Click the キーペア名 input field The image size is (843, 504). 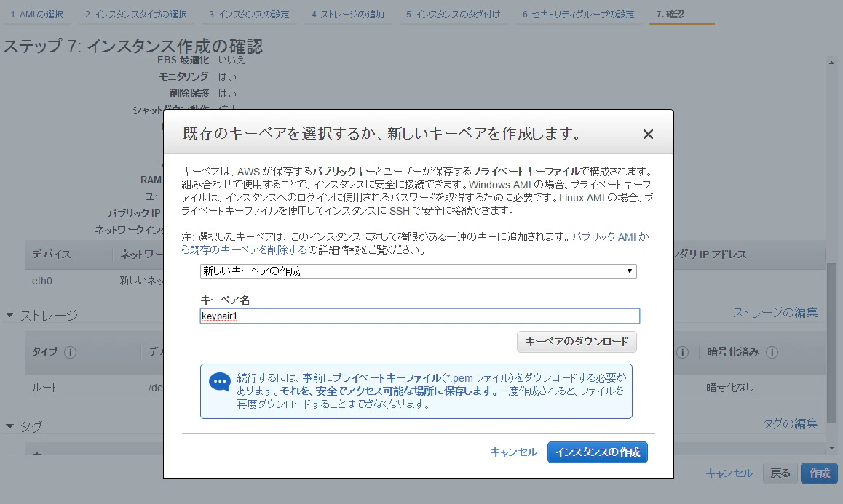coord(420,316)
